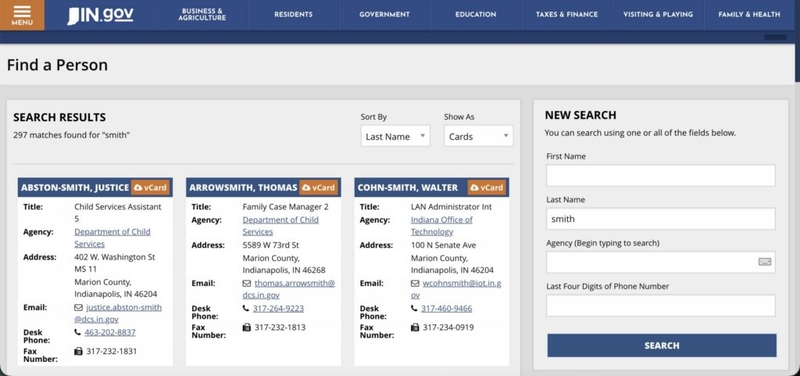The height and width of the screenshot is (376, 800).
Task: Focus Last Four Digits of Phone field
Action: [x=661, y=305]
